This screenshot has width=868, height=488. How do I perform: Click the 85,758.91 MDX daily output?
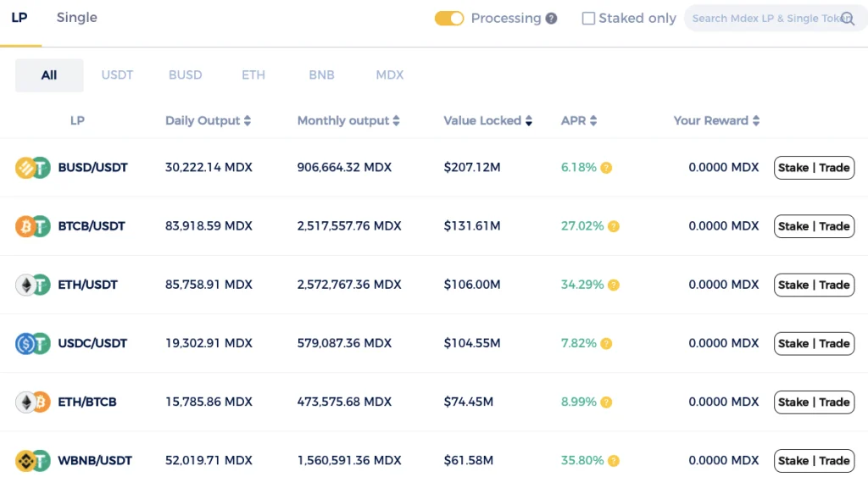tap(209, 285)
